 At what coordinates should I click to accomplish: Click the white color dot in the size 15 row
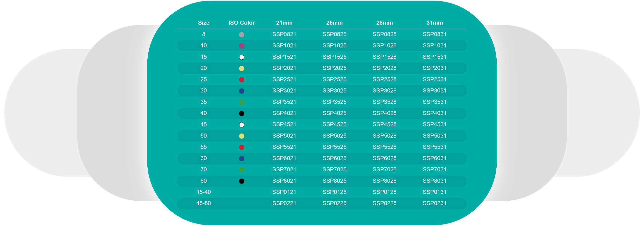coord(241,57)
